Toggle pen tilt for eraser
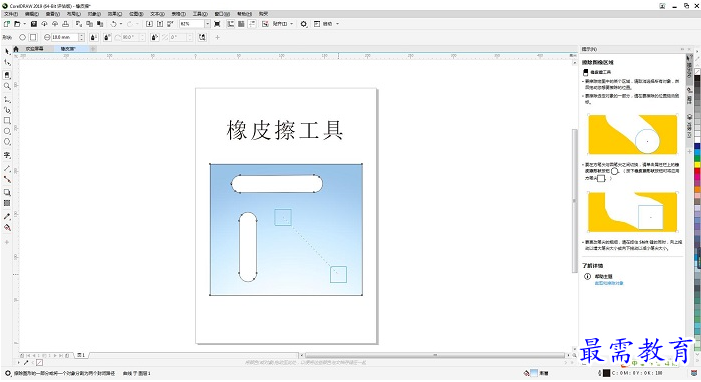 coord(107,37)
